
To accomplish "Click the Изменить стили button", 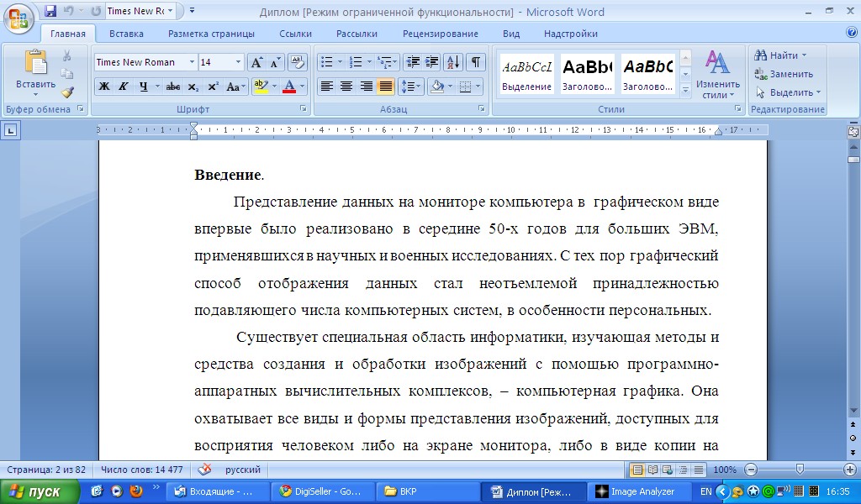I will pyautogui.click(x=717, y=74).
